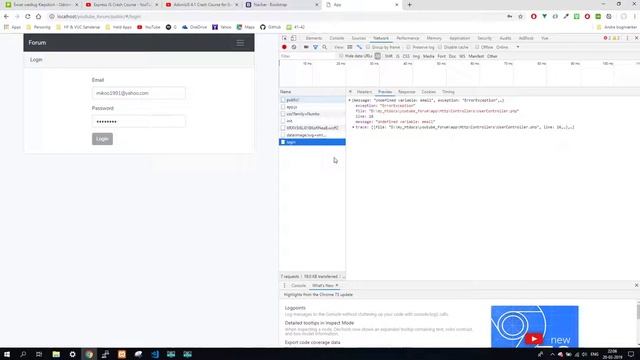Filter requests by Font type
Viewport: 640px width, 360px height.
click(x=442, y=56)
